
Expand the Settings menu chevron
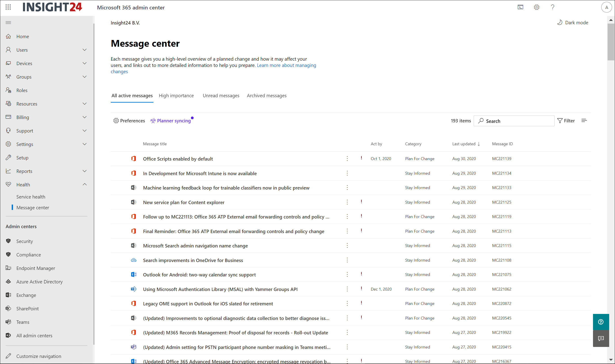coord(85,144)
